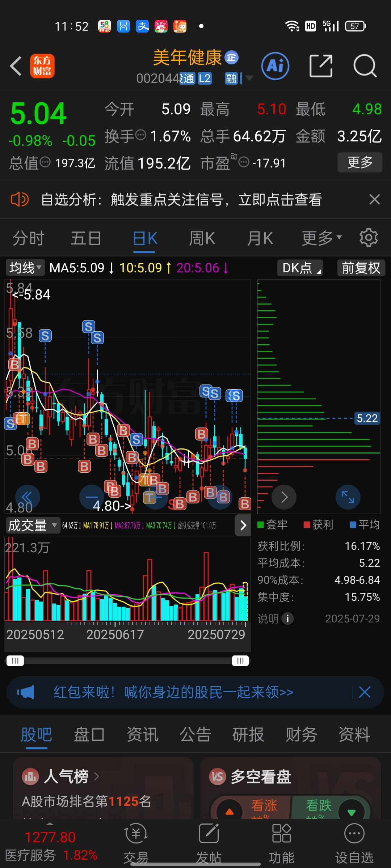Open chart settings gear icon
Viewport: 391px width, 868px height.
tap(369, 238)
